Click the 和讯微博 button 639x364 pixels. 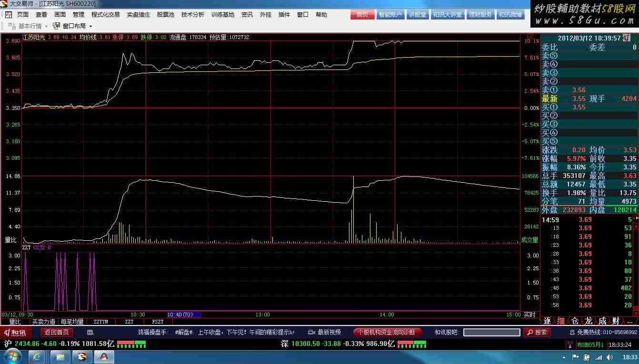click(510, 15)
